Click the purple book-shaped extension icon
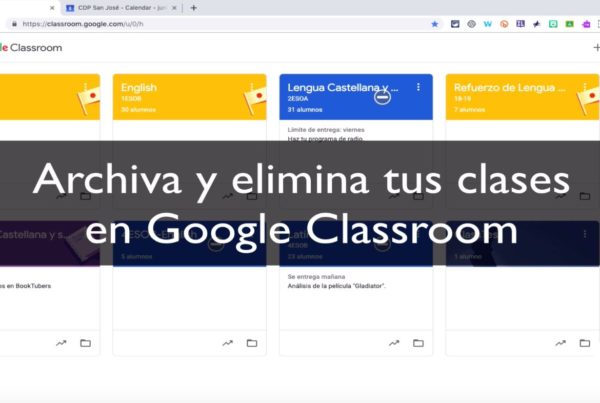This screenshot has height=403, width=600. [x=520, y=24]
